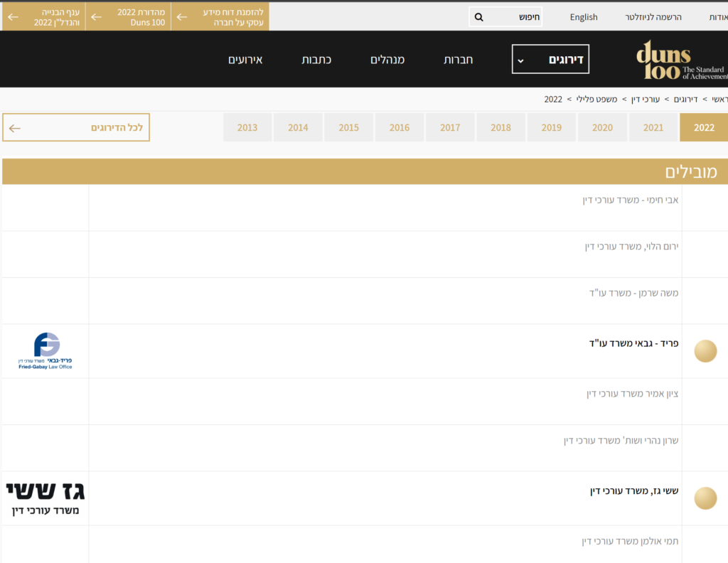Click gold medal icon beside ששי גז
This screenshot has width=728, height=563.
(705, 498)
